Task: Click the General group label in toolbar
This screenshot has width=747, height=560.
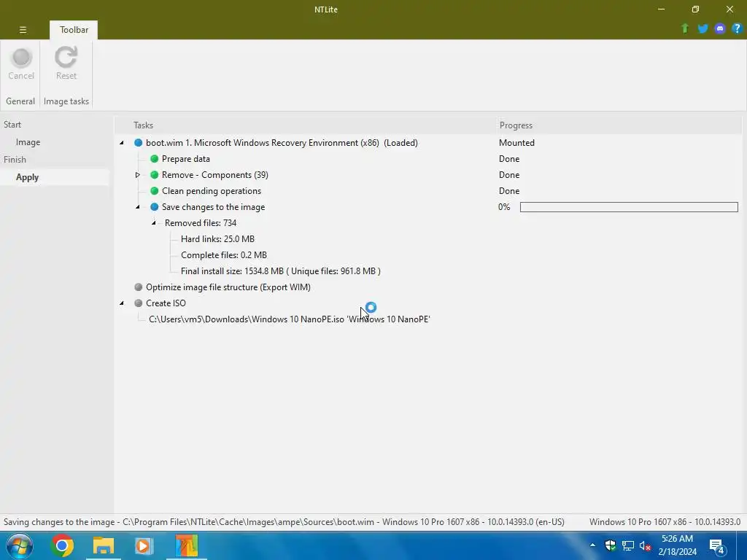Action: (x=20, y=101)
